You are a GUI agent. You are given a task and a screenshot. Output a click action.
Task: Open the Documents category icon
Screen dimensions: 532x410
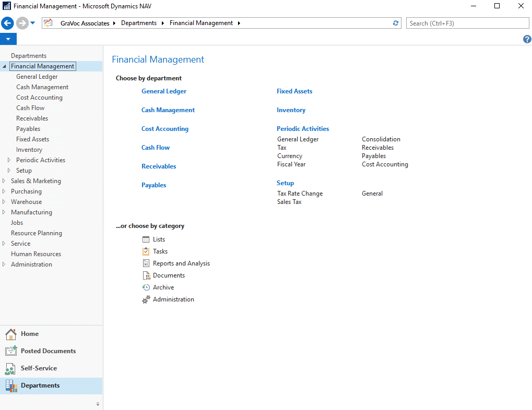tap(146, 275)
